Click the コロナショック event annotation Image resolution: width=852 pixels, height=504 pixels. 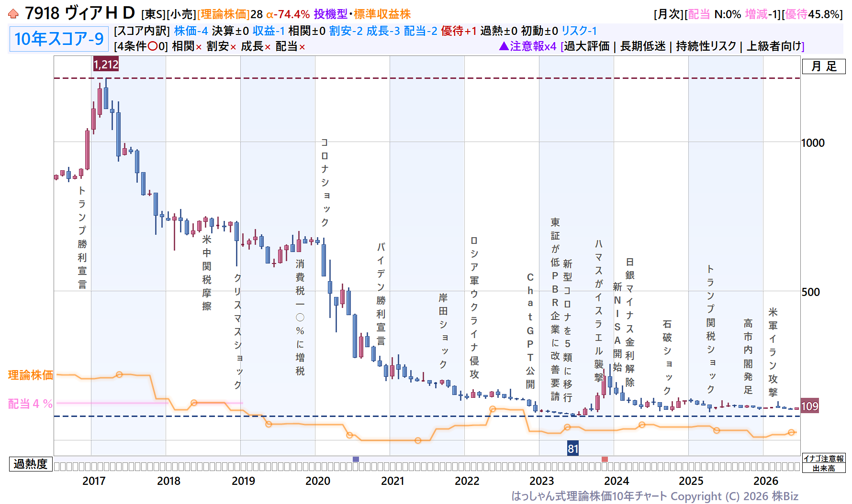coord(325,182)
